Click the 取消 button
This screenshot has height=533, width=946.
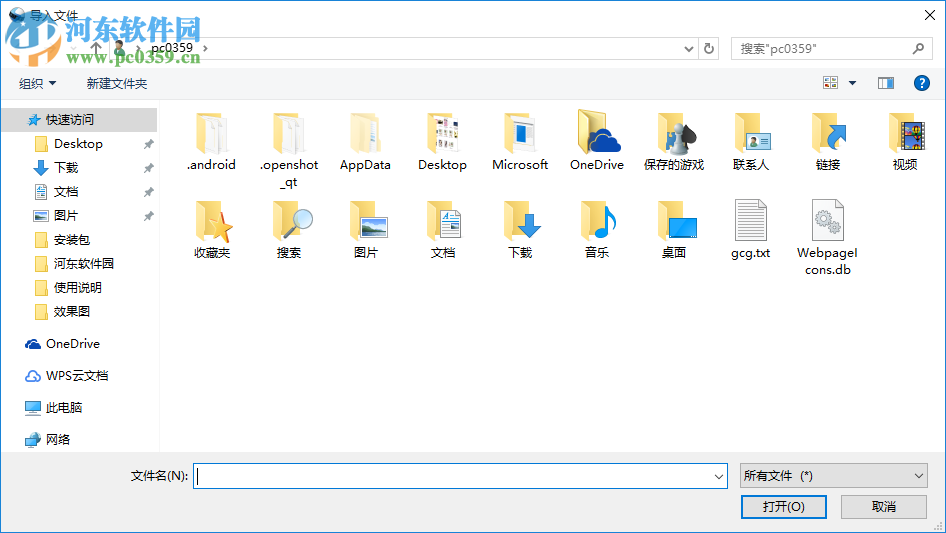click(884, 506)
